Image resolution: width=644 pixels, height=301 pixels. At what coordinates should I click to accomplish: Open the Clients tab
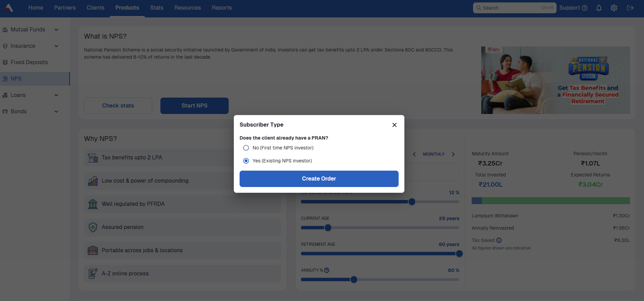point(96,8)
